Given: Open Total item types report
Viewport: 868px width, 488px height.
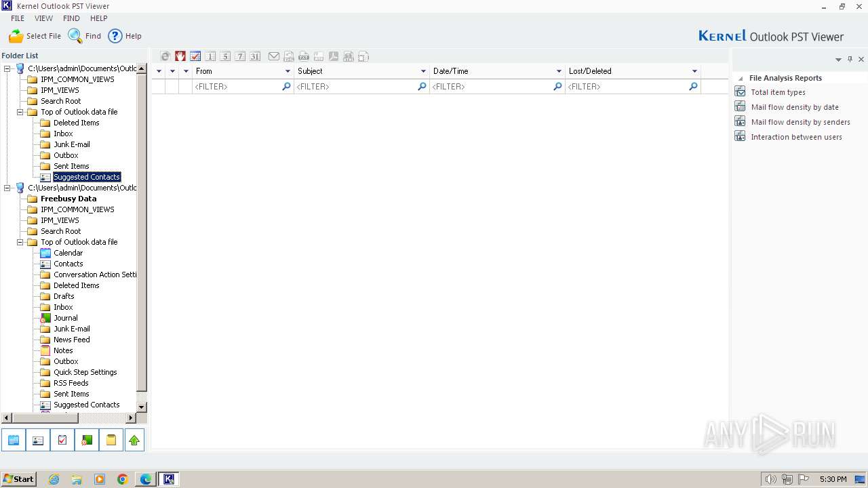Looking at the screenshot, I should click(x=778, y=92).
